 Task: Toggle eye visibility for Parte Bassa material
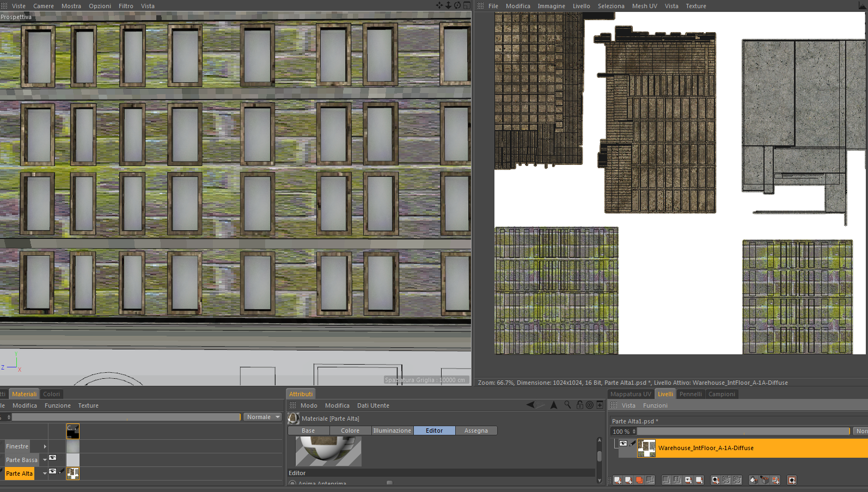[x=53, y=458]
